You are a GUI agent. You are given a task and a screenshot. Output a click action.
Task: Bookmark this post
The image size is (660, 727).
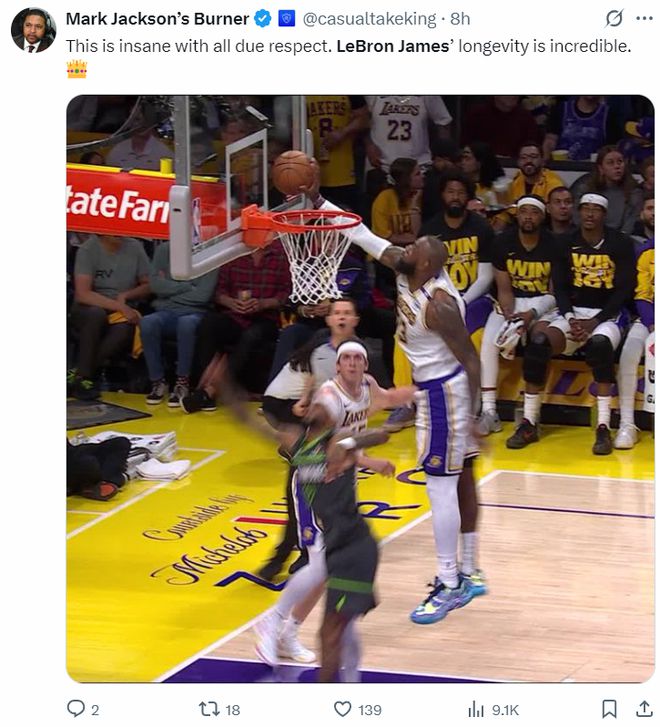coord(609,709)
